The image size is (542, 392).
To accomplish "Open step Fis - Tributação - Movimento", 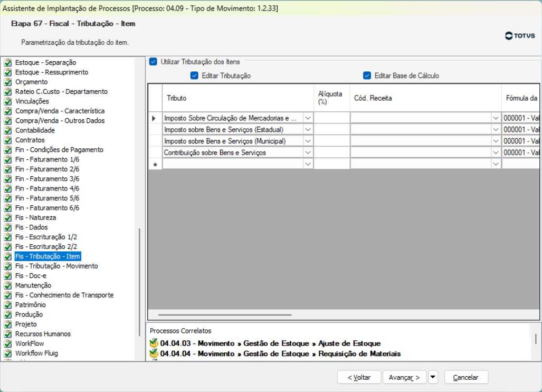I will click(x=56, y=266).
